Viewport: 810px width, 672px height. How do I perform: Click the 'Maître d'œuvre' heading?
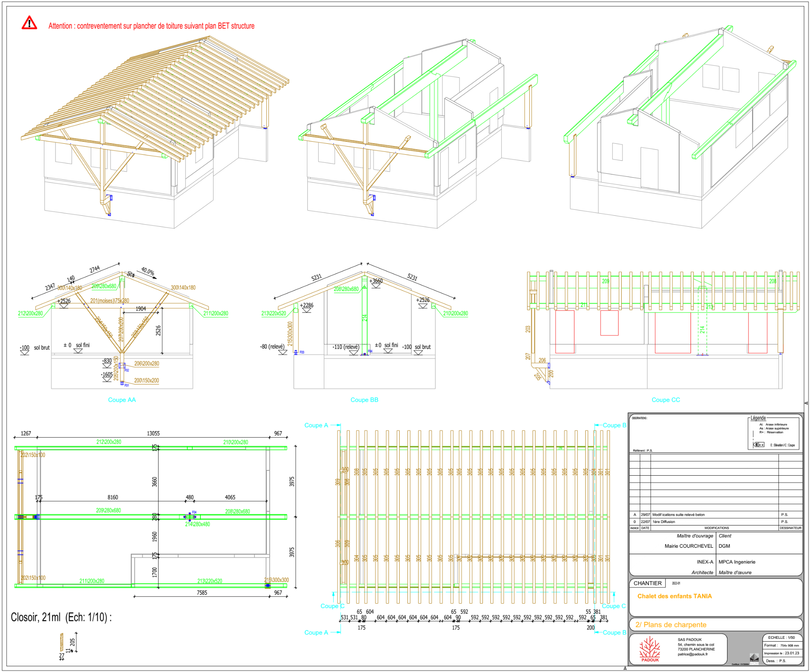(735, 572)
